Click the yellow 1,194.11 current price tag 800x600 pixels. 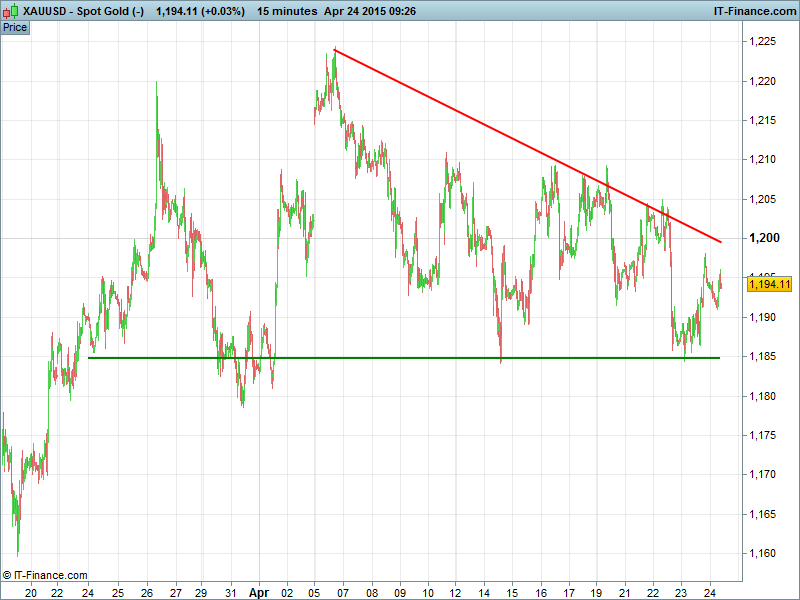pos(768,285)
